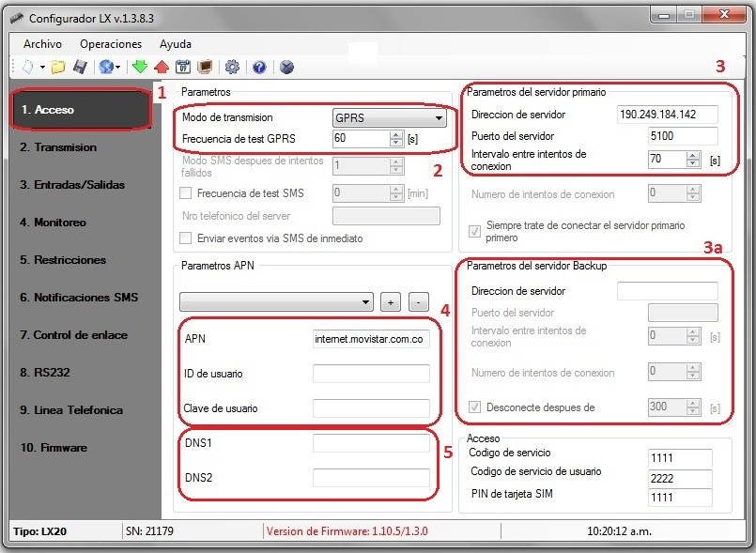The image size is (756, 553).
Task: Click the plus button to add APN
Action: pos(391,302)
